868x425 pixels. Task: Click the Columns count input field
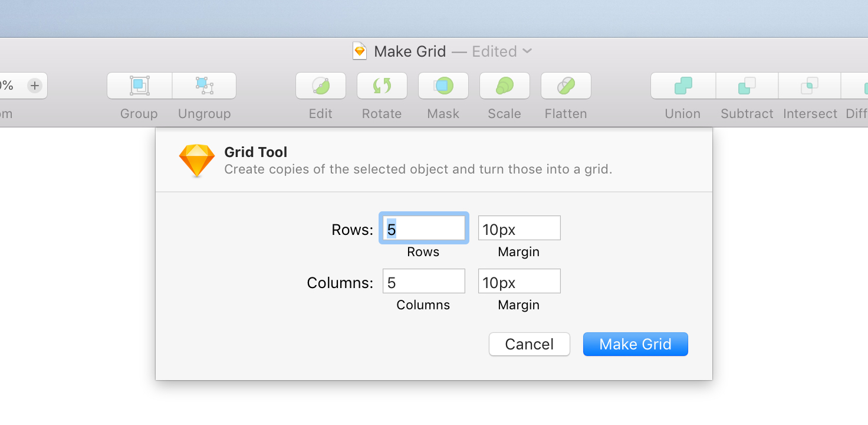click(424, 281)
